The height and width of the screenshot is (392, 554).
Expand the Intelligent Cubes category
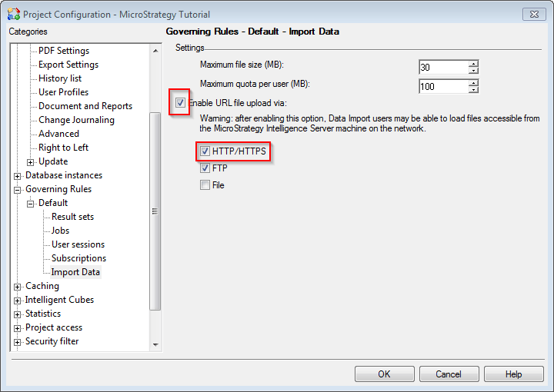click(18, 300)
